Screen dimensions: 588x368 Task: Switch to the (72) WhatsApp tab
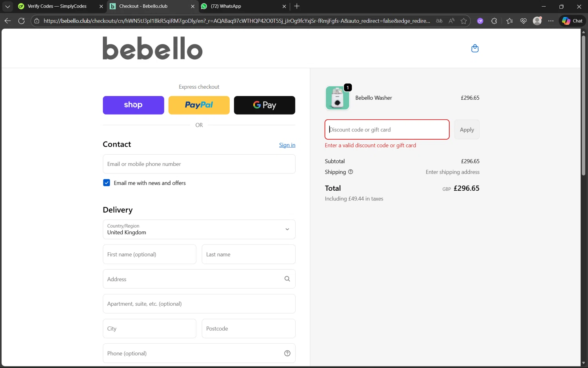click(226, 6)
